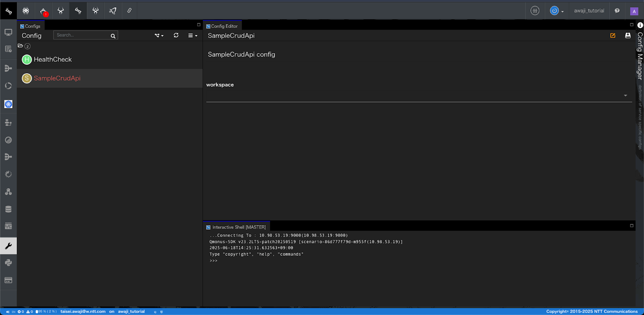
Task: Open the blue timer dropdown in header
Action: [556, 11]
